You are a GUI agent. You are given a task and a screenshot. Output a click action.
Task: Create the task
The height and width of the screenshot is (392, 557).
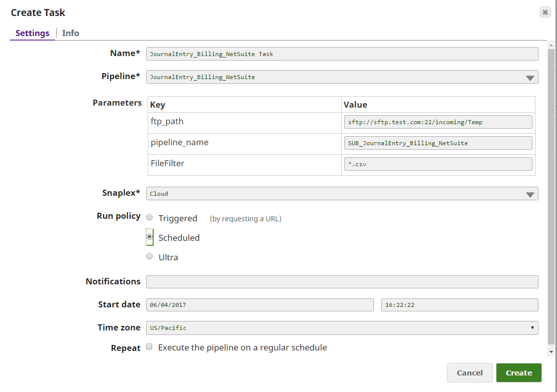pyautogui.click(x=518, y=373)
